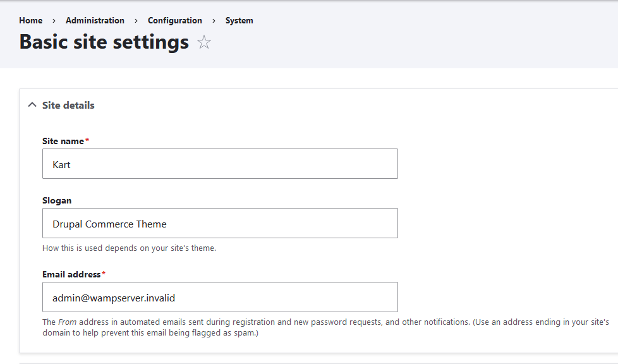
Task: Click the Basic site settings page title
Action: [104, 42]
